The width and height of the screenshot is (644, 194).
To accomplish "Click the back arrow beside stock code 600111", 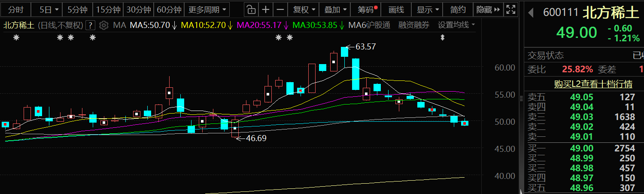I will 531,13.
